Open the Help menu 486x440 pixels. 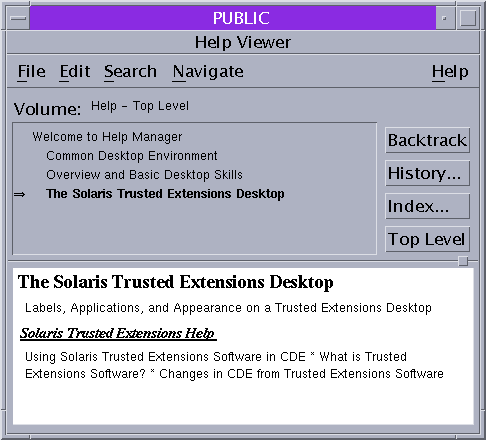[x=450, y=71]
